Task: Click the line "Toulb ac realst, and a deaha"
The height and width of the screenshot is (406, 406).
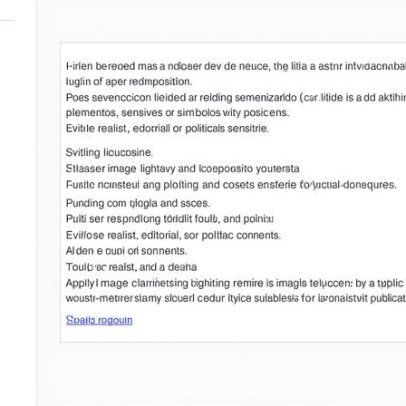Action: click(131, 267)
